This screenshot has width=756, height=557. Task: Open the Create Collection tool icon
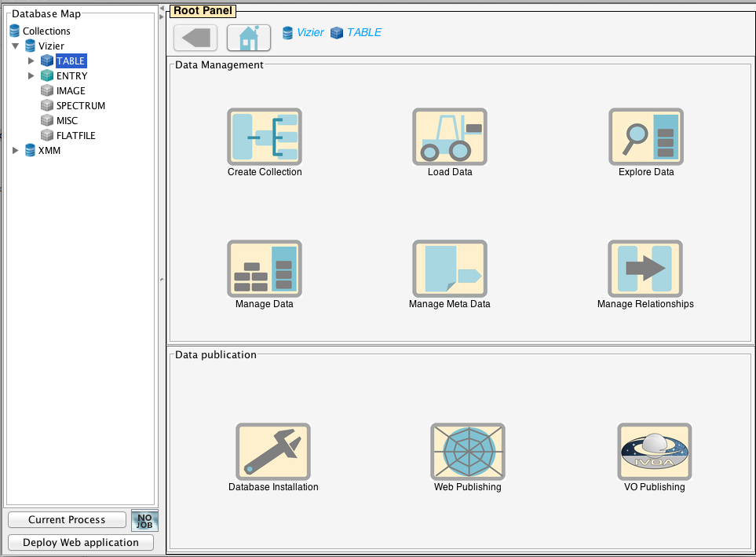[265, 137]
